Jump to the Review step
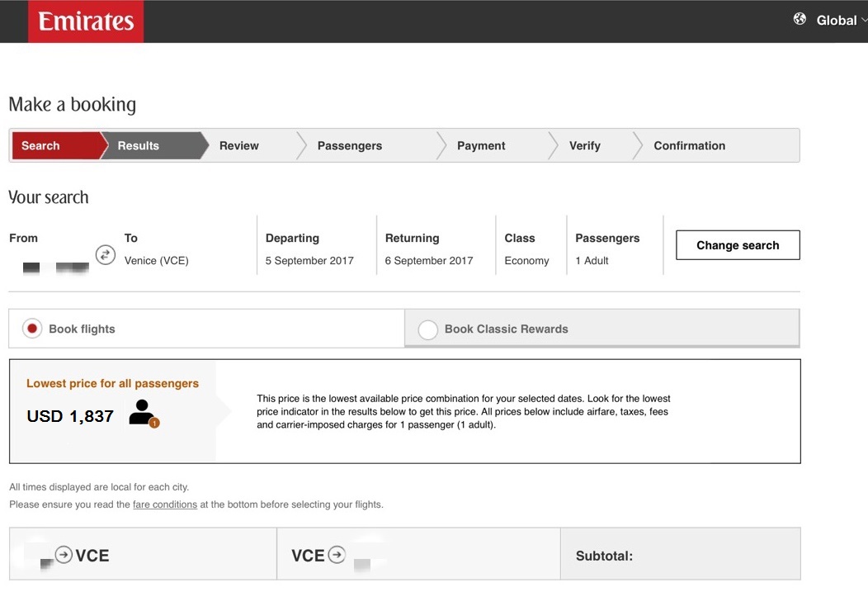Viewport: 868px width, 606px height. click(x=239, y=146)
